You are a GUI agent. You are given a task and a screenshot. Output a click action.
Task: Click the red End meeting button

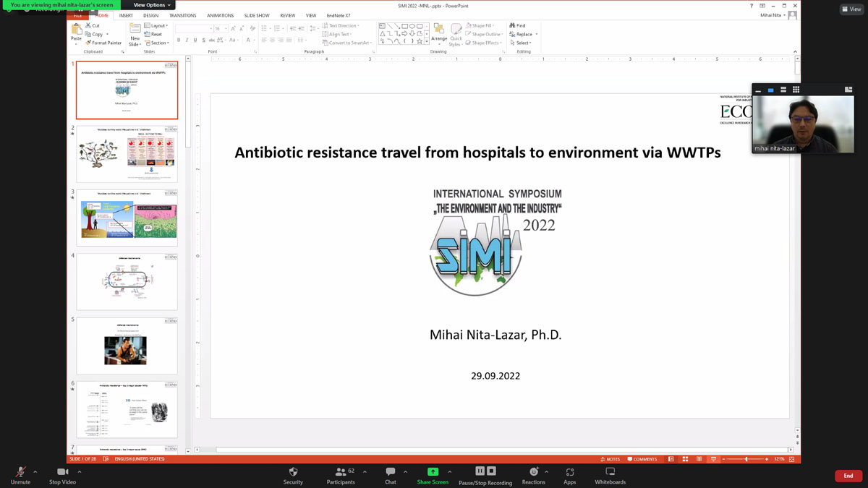pos(848,476)
